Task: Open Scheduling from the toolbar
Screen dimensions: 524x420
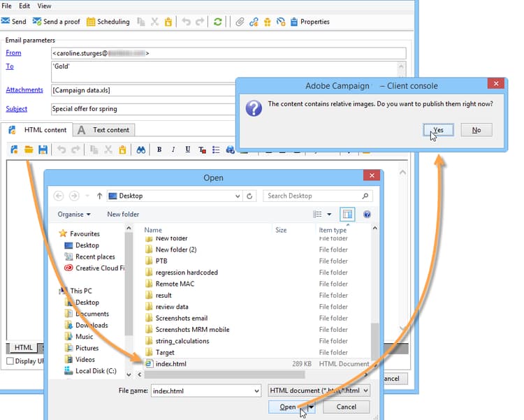Action: point(108,22)
